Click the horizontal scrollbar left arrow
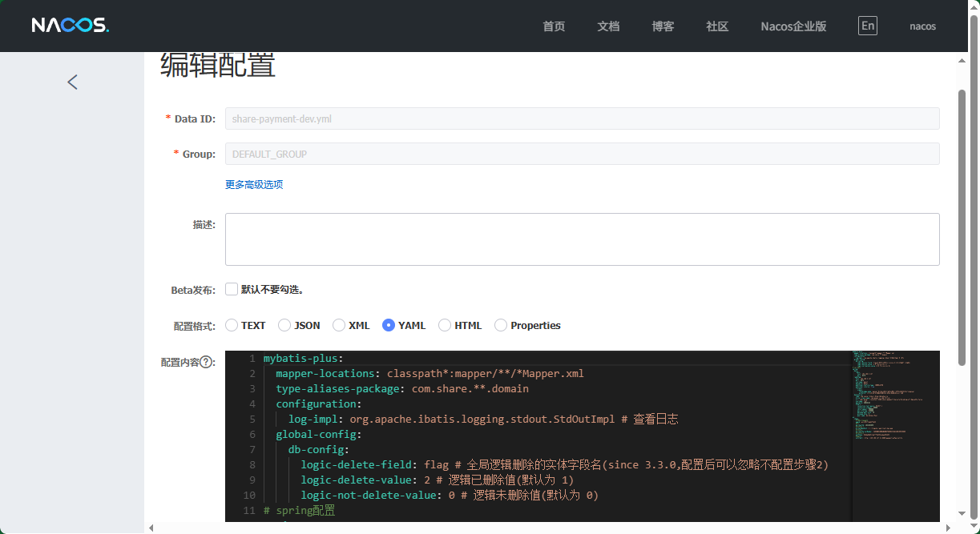 coord(151,528)
